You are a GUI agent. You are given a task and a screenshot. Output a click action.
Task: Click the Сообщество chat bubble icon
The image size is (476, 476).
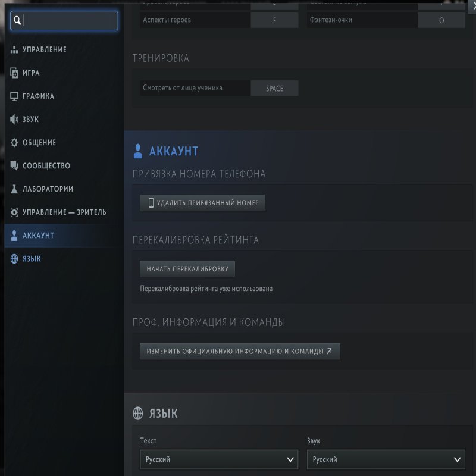pos(15,166)
